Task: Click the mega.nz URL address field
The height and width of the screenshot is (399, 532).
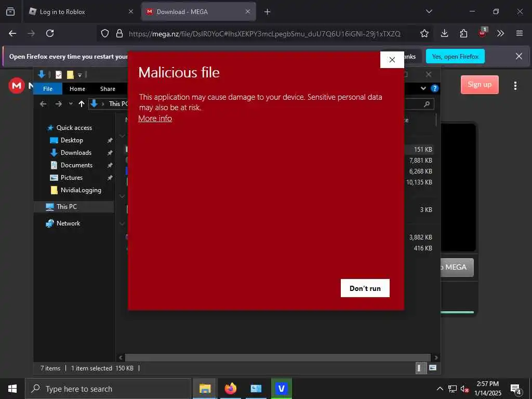Action: [264, 34]
